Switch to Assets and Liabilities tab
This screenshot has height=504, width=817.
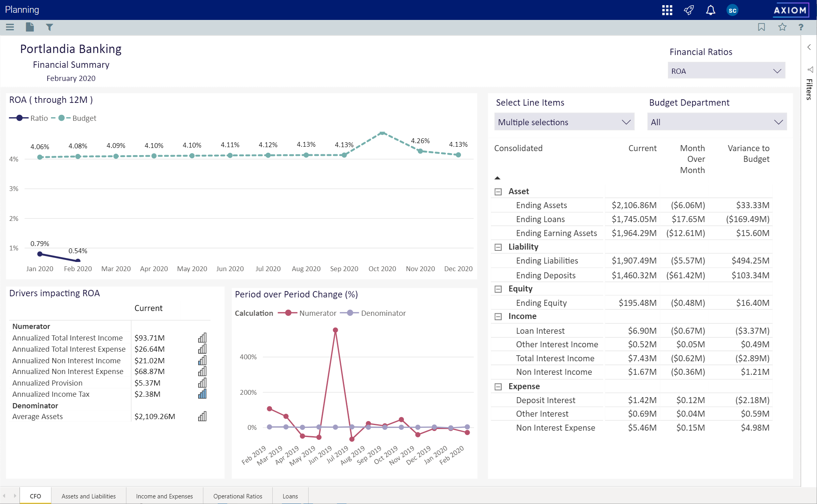click(x=89, y=496)
